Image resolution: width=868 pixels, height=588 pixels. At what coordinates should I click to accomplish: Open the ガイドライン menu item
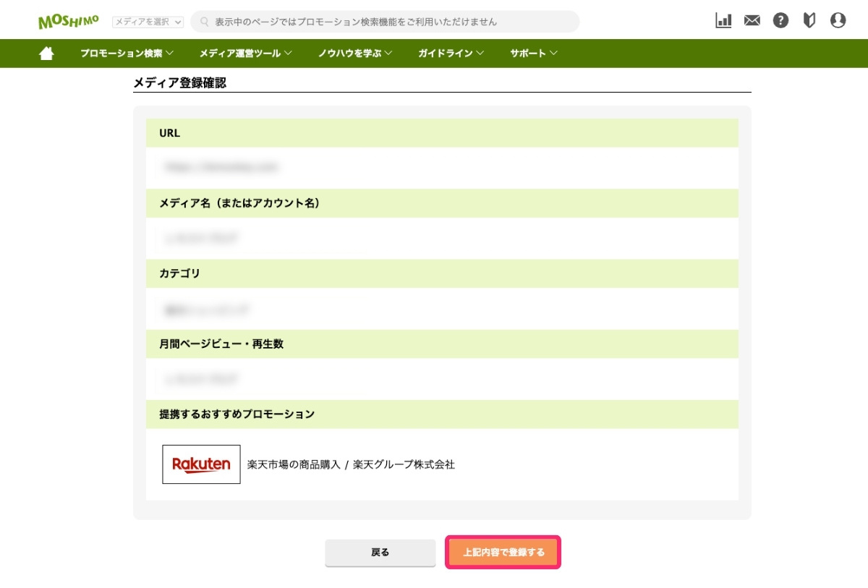point(450,52)
